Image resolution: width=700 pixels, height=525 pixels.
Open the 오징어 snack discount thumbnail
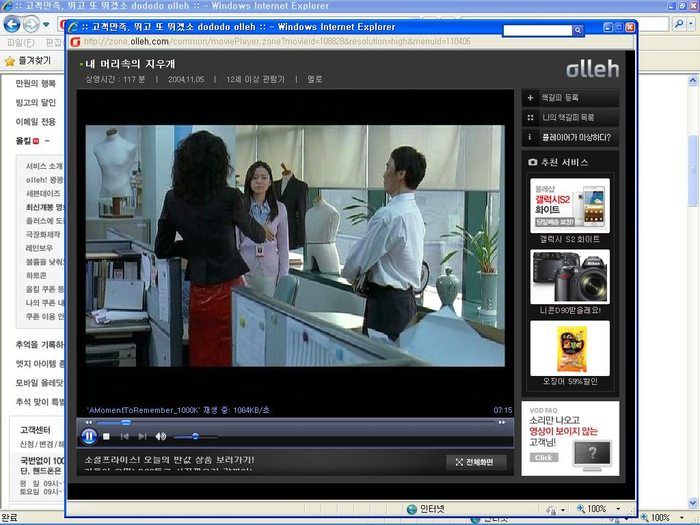[x=570, y=348]
